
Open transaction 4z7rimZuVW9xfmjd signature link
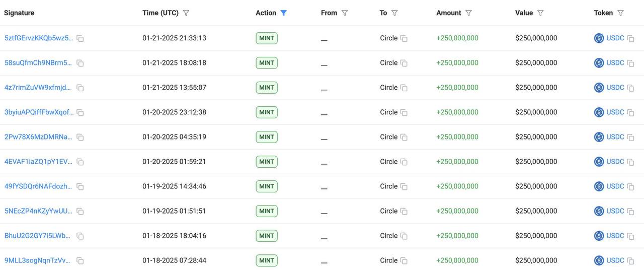[x=38, y=88]
